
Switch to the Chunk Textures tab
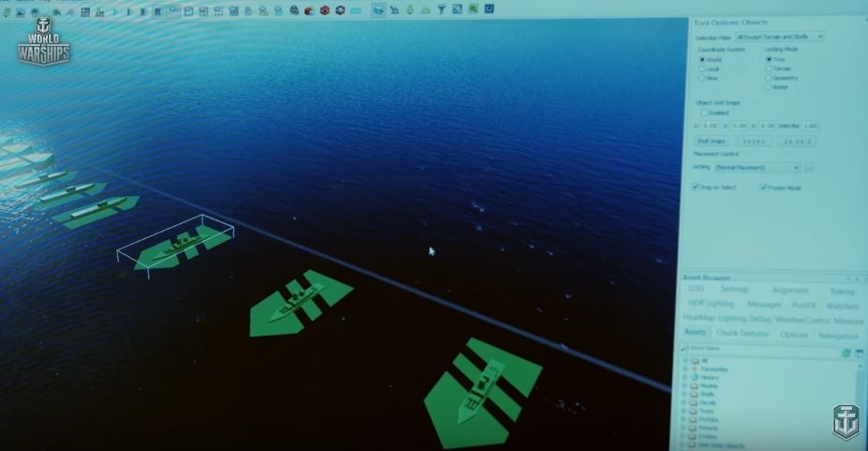742,334
